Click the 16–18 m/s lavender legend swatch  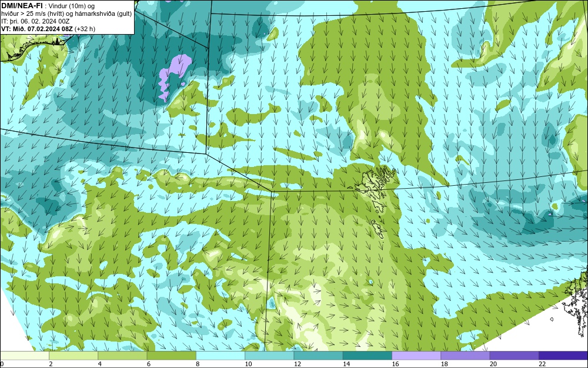click(416, 356)
